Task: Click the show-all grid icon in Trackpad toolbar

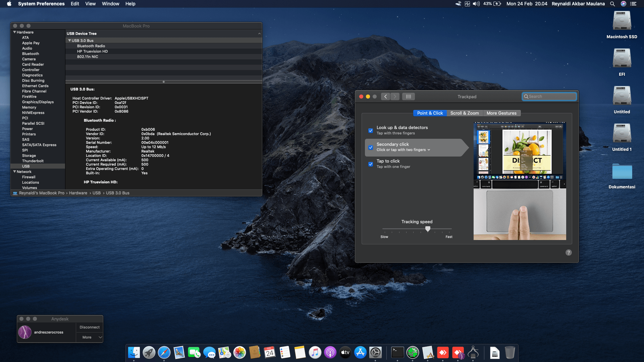Action: tap(408, 97)
